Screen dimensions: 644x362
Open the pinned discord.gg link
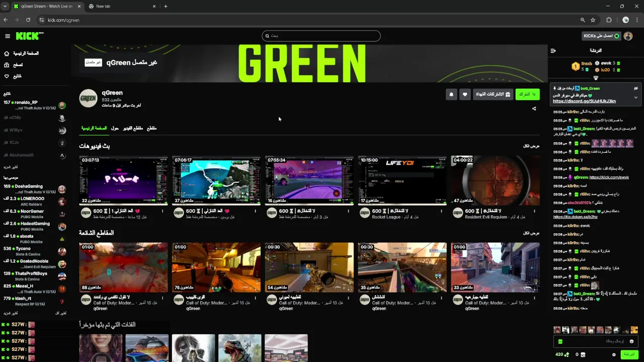pos(584,101)
